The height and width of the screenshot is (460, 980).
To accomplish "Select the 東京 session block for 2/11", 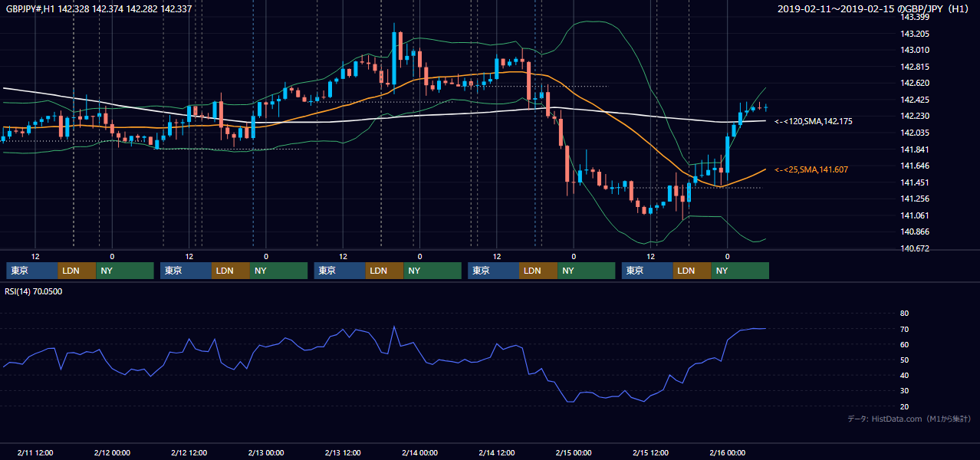I will point(31,271).
